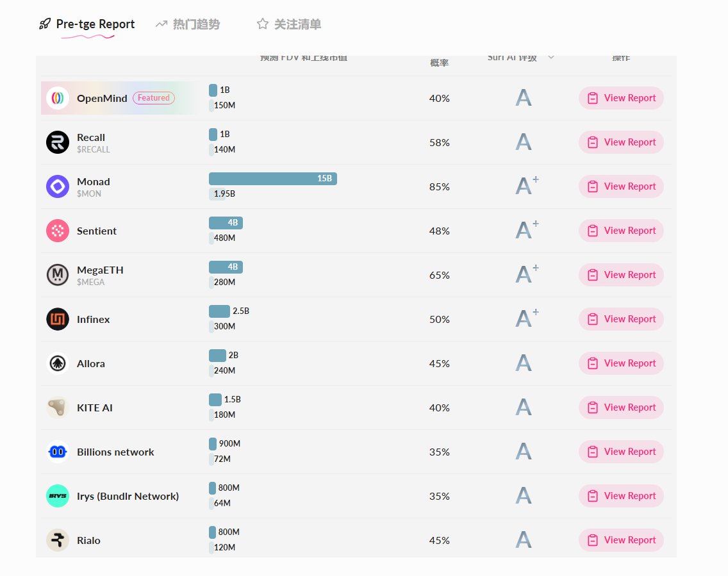
Task: Click View Report button for Rialo
Action: tap(621, 540)
